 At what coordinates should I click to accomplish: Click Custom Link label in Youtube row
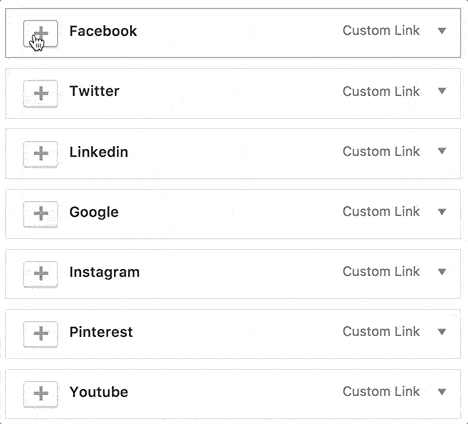[381, 392]
